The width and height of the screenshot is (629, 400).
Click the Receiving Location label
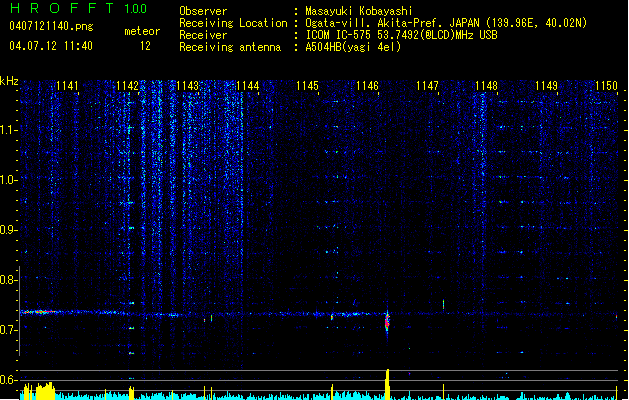233,23
